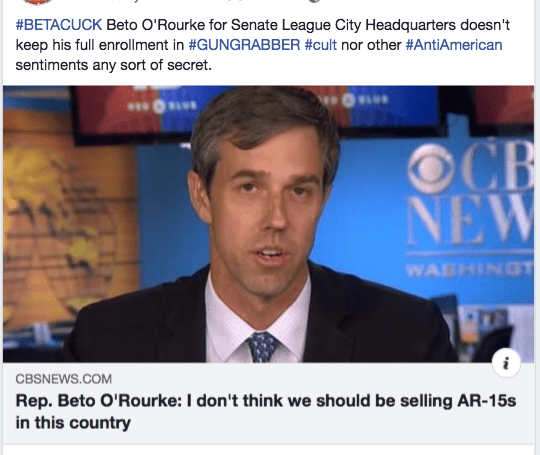Click the gray link card footer area

[x=268, y=403]
